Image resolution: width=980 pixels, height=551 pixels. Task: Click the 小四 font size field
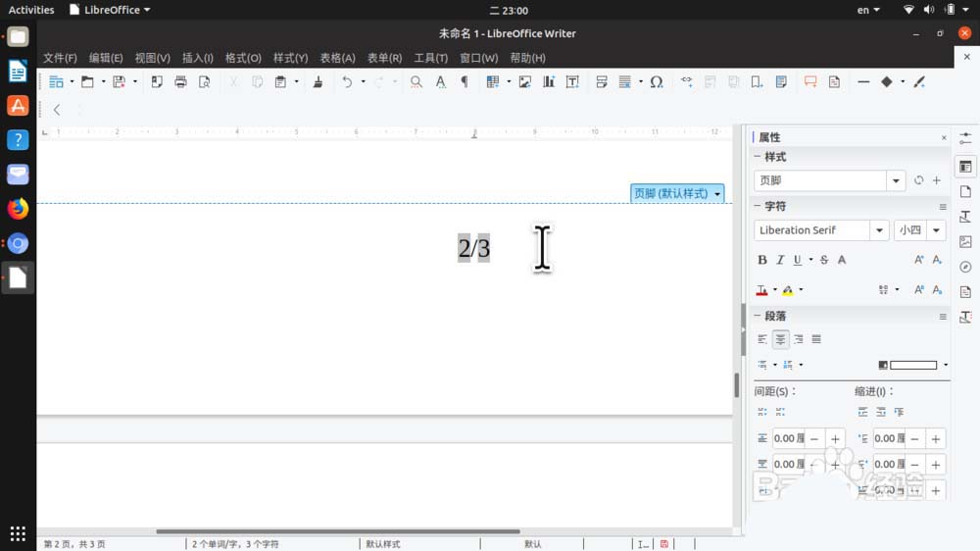910,230
